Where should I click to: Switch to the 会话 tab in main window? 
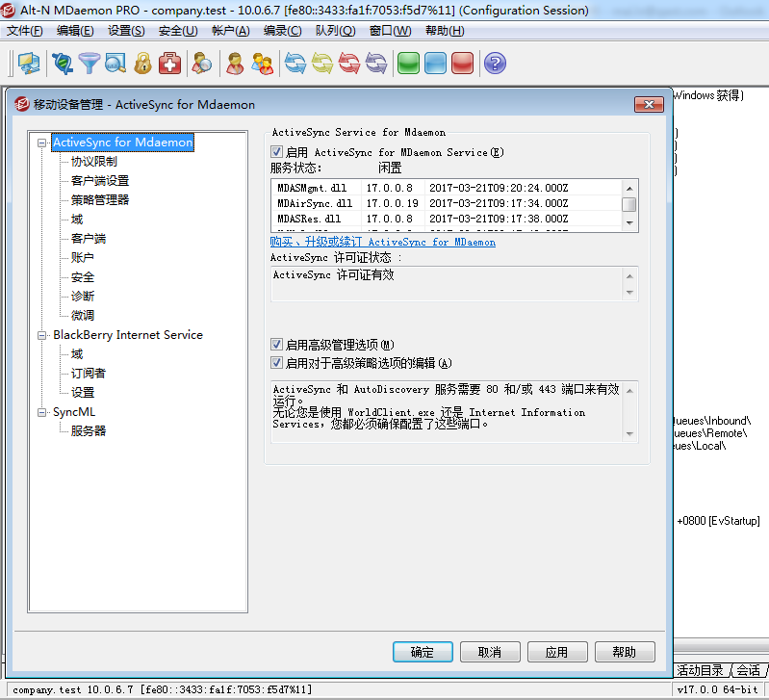[x=748, y=670]
